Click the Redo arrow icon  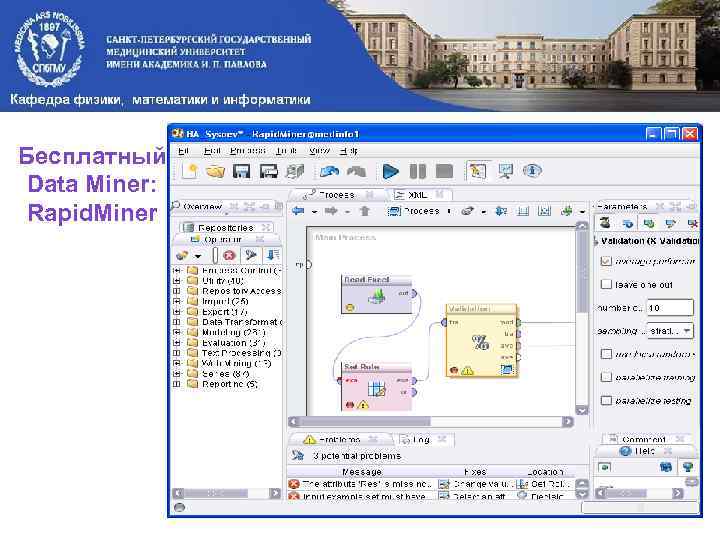(357, 172)
